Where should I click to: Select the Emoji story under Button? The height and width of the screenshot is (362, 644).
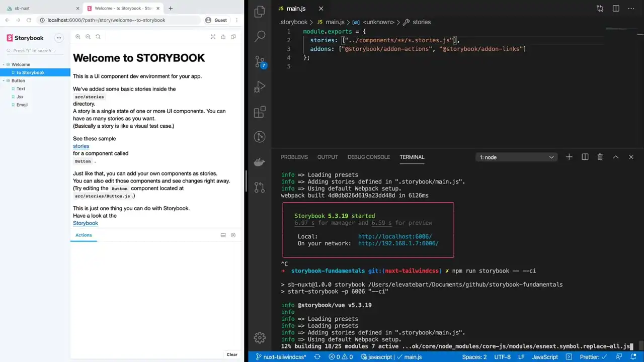[x=22, y=105]
